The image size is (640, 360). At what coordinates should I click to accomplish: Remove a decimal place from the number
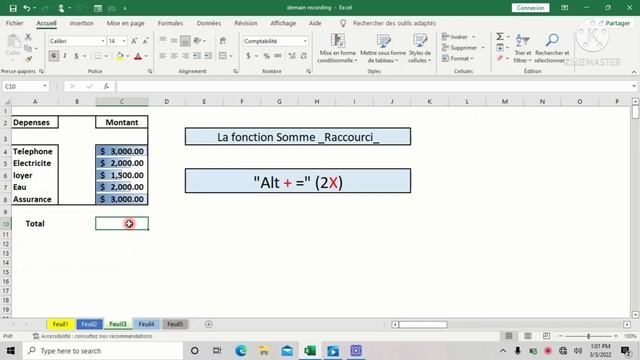pos(303,56)
